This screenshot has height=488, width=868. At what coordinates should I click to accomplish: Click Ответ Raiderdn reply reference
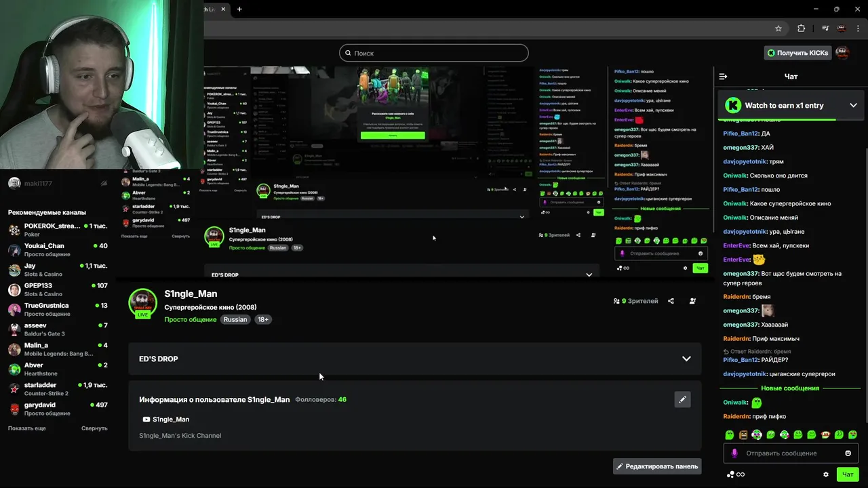(757, 351)
